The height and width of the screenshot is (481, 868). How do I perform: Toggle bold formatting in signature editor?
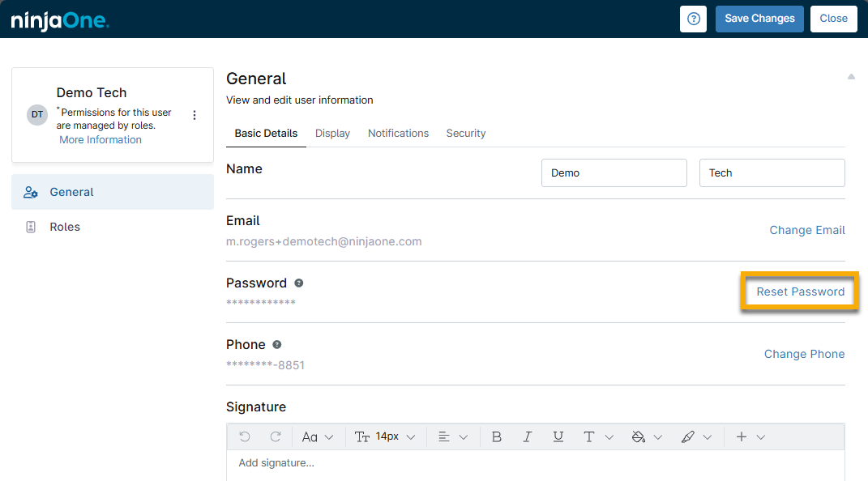(497, 436)
